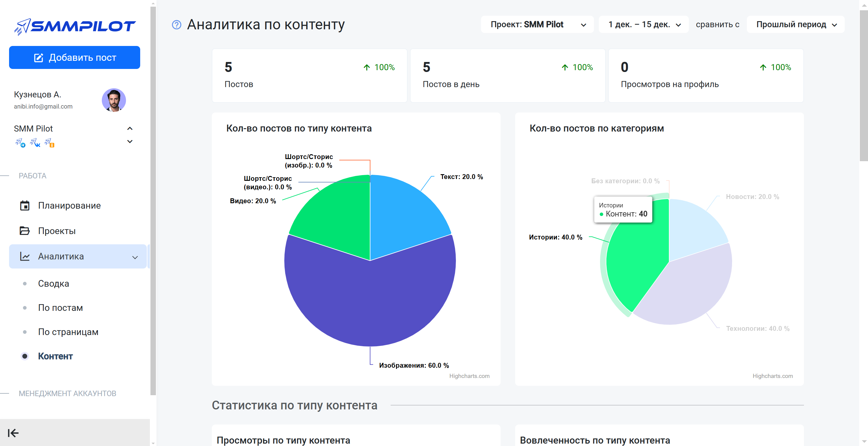Screen dimensions: 868x446
Task: Click the Кузнецов А. user name
Action: [37, 95]
